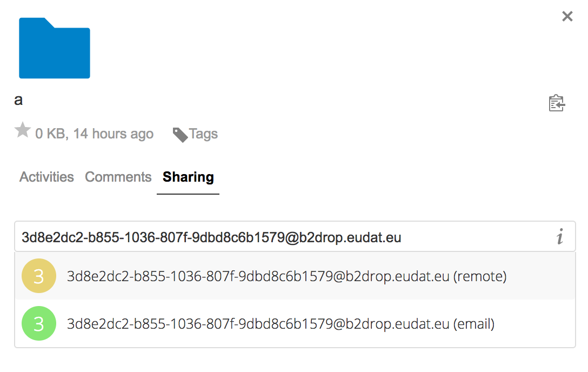Click inside the share recipient input field
The image size is (588, 372).
[x=270, y=236]
